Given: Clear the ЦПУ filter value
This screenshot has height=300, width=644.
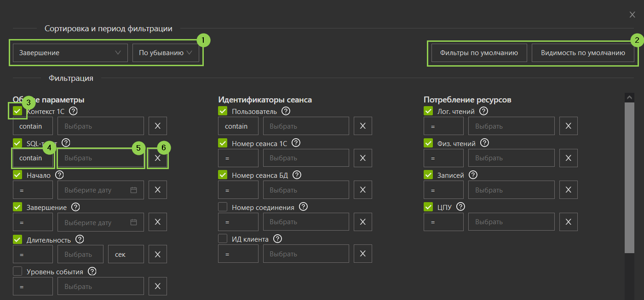Looking at the screenshot, I should tap(568, 222).
